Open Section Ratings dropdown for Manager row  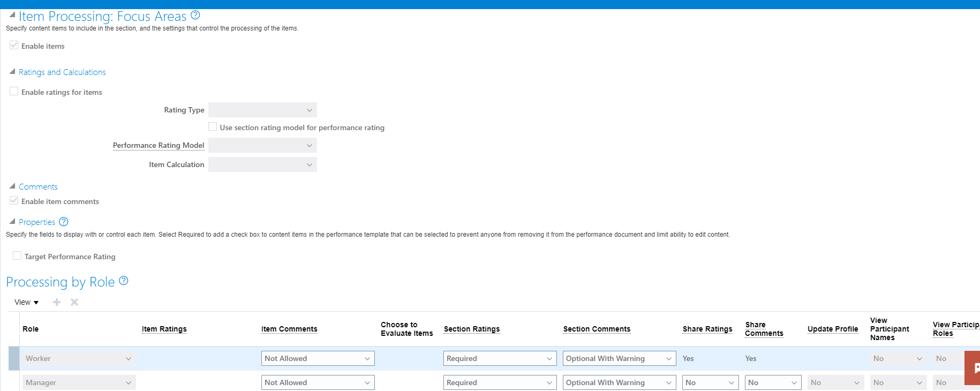coord(500,382)
